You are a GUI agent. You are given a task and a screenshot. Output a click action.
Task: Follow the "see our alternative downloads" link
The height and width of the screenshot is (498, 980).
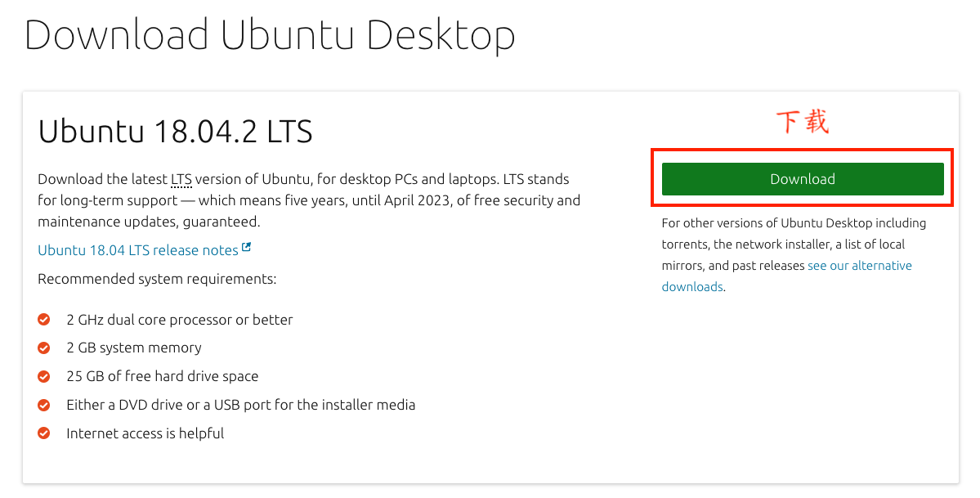[x=859, y=266]
